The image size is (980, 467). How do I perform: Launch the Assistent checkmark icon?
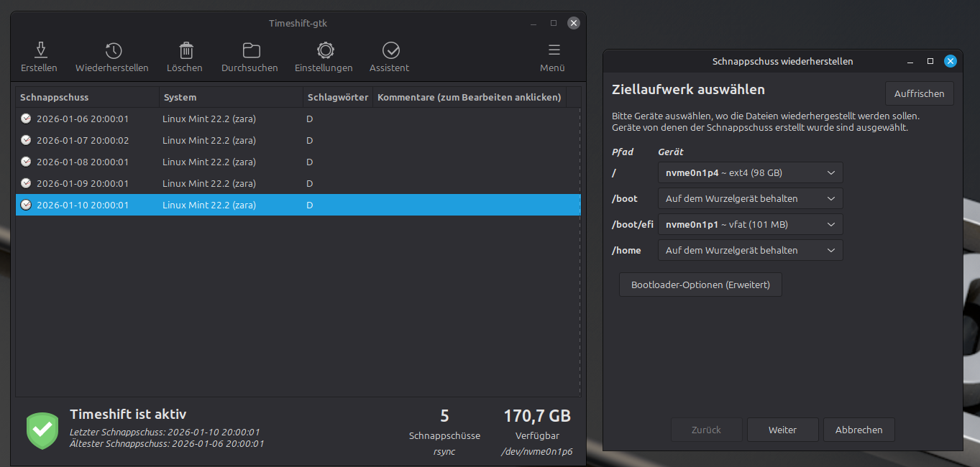390,50
